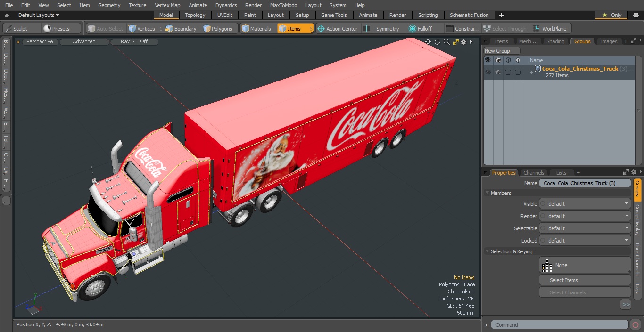Toggle Select Through option

pos(505,29)
